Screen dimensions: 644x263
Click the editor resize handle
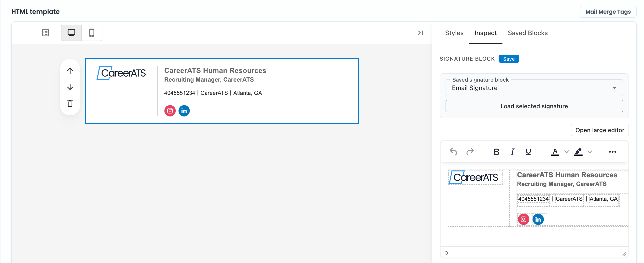point(624,253)
